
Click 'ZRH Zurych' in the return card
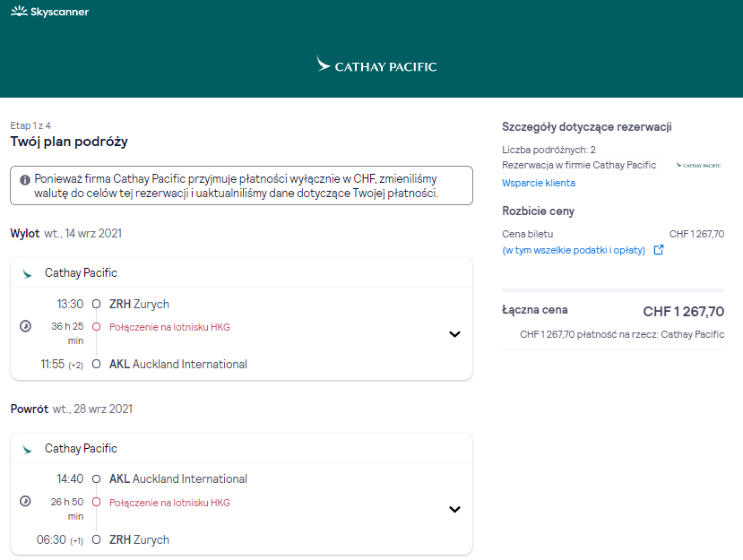[139, 540]
